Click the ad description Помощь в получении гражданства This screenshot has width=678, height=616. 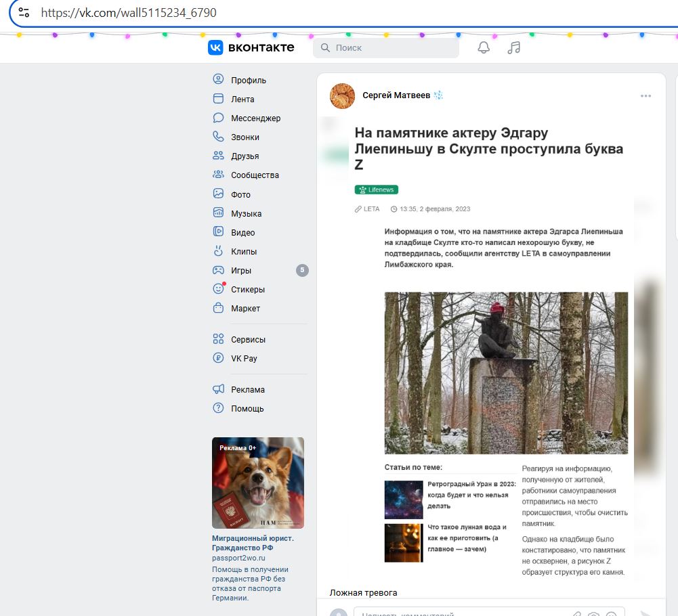point(251,584)
